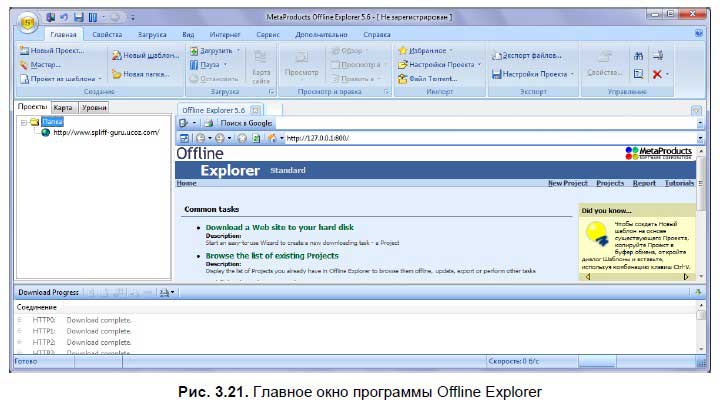Click the Download Progress settings icon with dropdown
720x402 pixels.
point(167,292)
